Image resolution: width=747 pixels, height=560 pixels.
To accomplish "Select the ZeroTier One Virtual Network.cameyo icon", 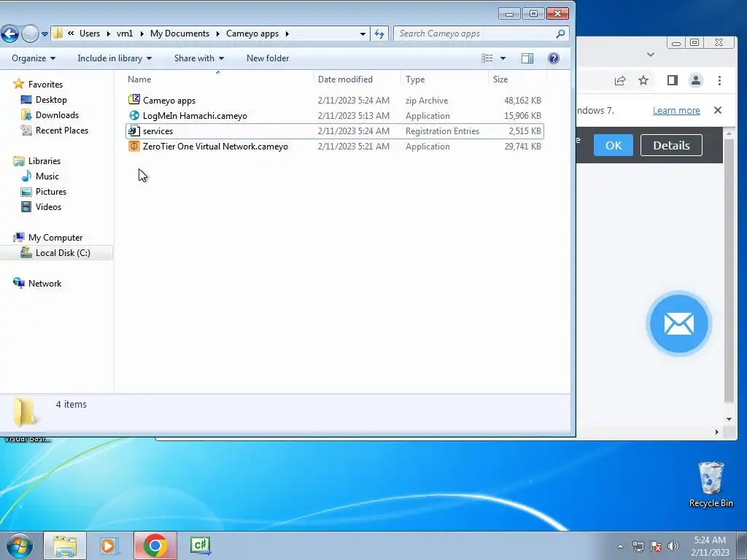I will [x=134, y=146].
